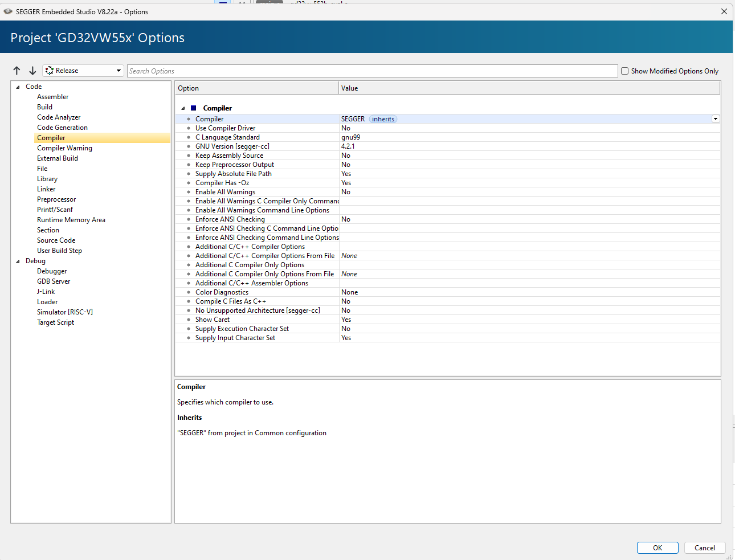
Task: Open the Compiler value dropdown arrow
Action: (715, 119)
